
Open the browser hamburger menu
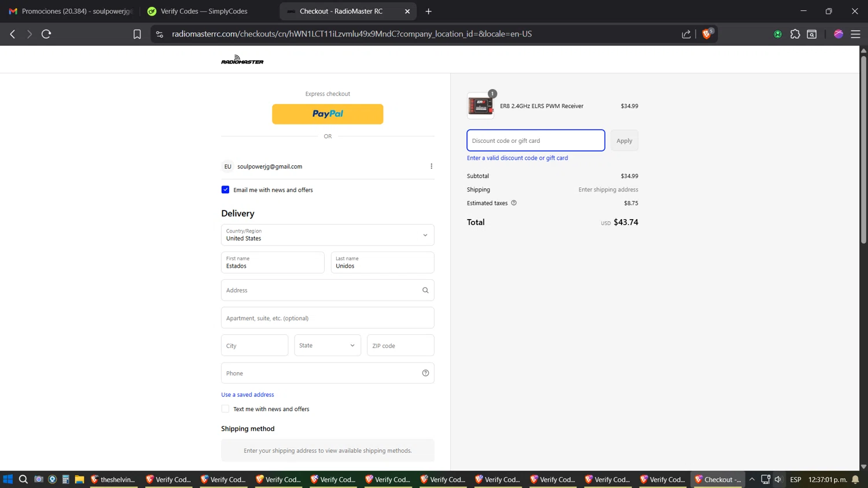pyautogui.click(x=855, y=34)
